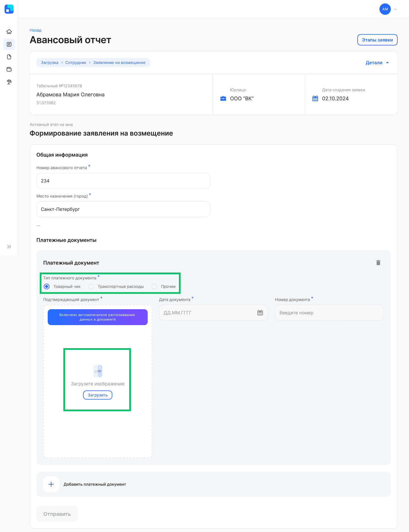Expand the sidebar with double-chevron icon

coord(9,247)
